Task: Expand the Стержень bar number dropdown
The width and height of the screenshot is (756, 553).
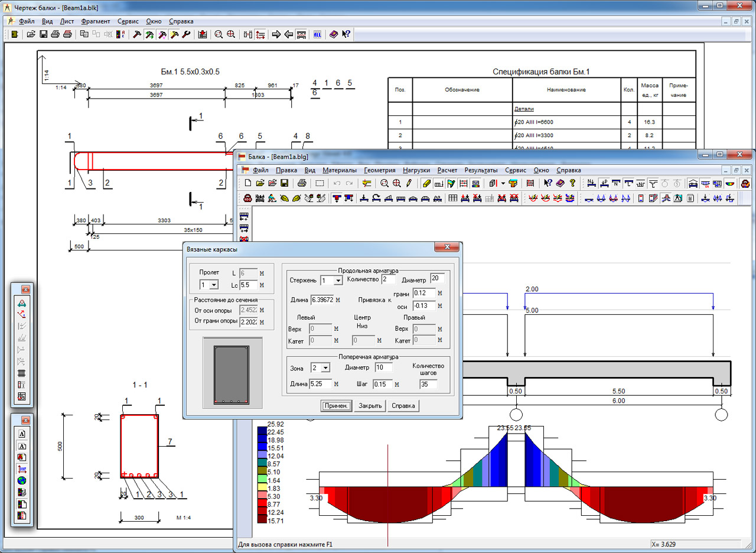Action: pyautogui.click(x=338, y=280)
